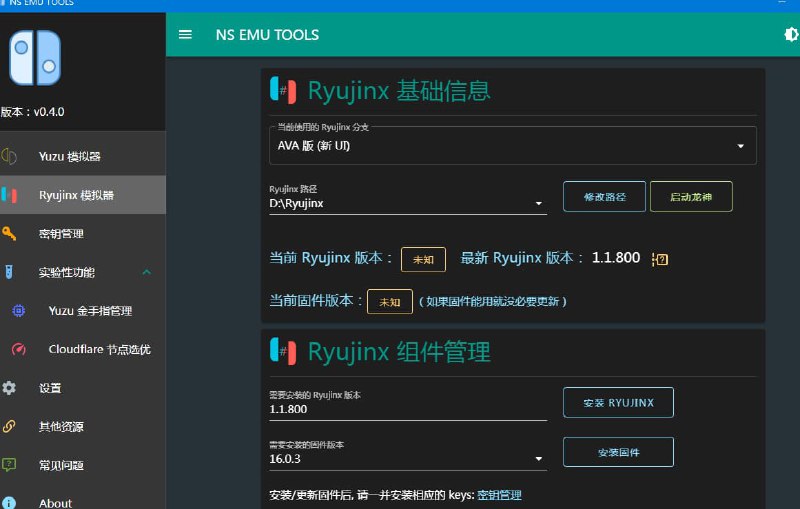Open 常见问题 page
This screenshot has height=509, width=800.
click(x=83, y=465)
